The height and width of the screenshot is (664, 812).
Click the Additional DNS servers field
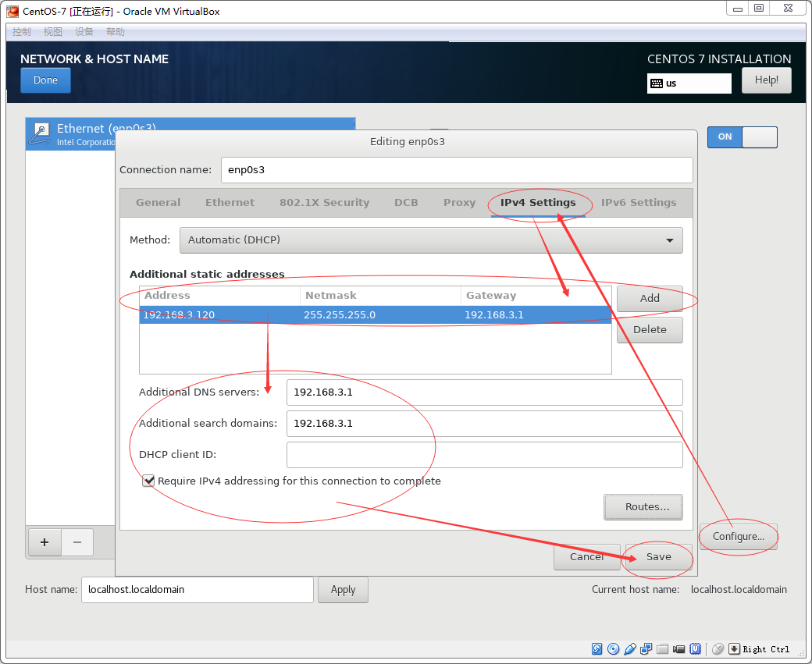coord(484,392)
